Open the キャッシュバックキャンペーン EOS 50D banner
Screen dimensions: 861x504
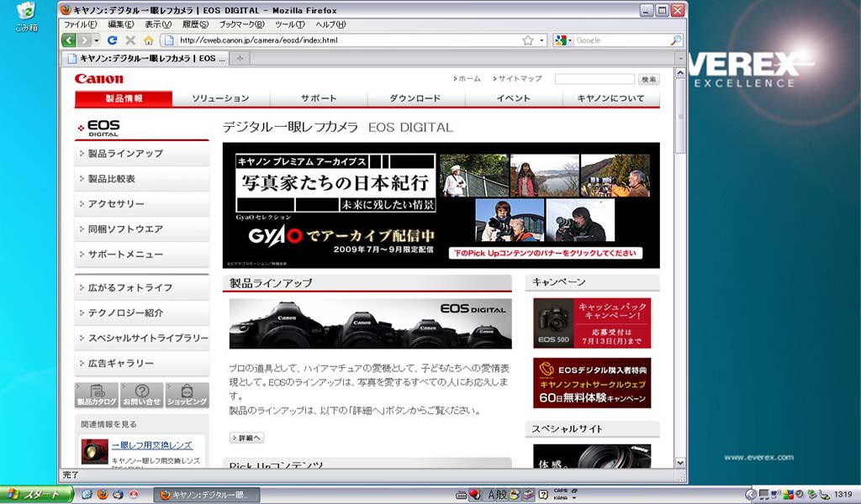pos(592,323)
